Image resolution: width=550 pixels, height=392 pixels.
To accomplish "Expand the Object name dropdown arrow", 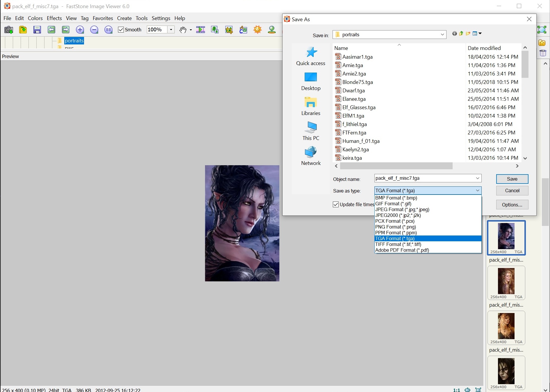I will [477, 178].
